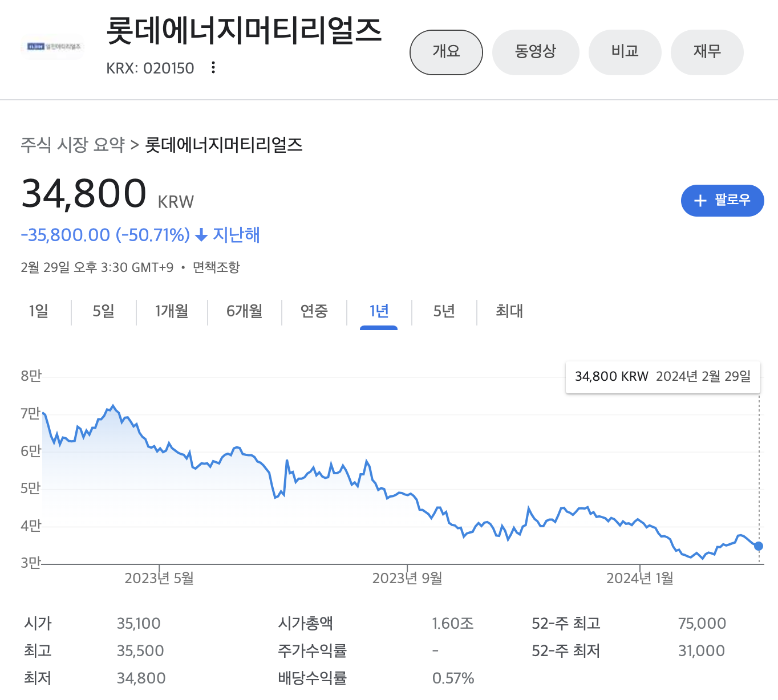The image size is (778, 700).
Task: Show the 5년 chart range
Action: coord(444,311)
